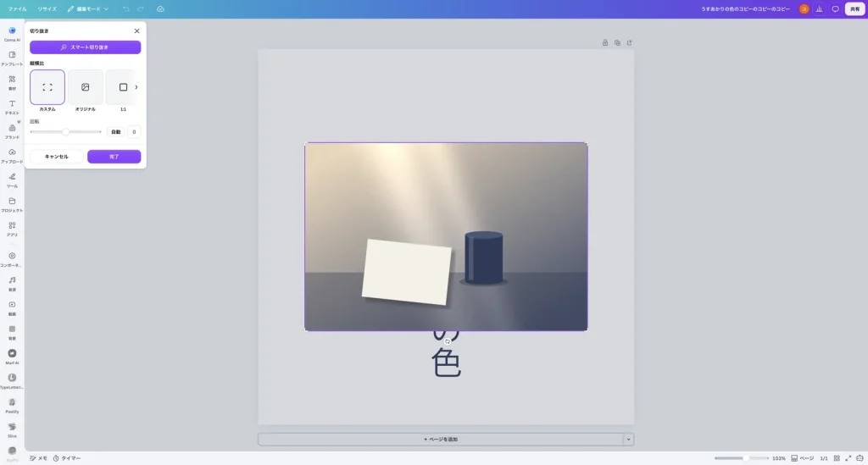
Task: Close the 切り抜き crop panel
Action: tap(136, 31)
